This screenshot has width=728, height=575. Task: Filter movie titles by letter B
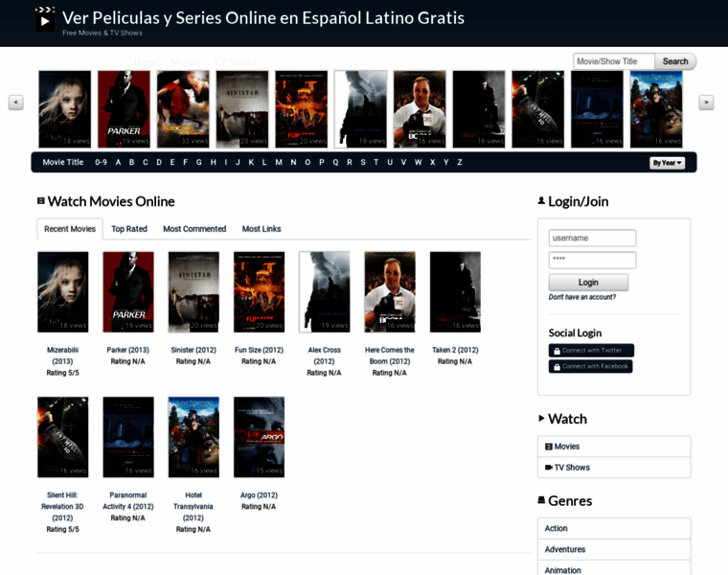[132, 162]
